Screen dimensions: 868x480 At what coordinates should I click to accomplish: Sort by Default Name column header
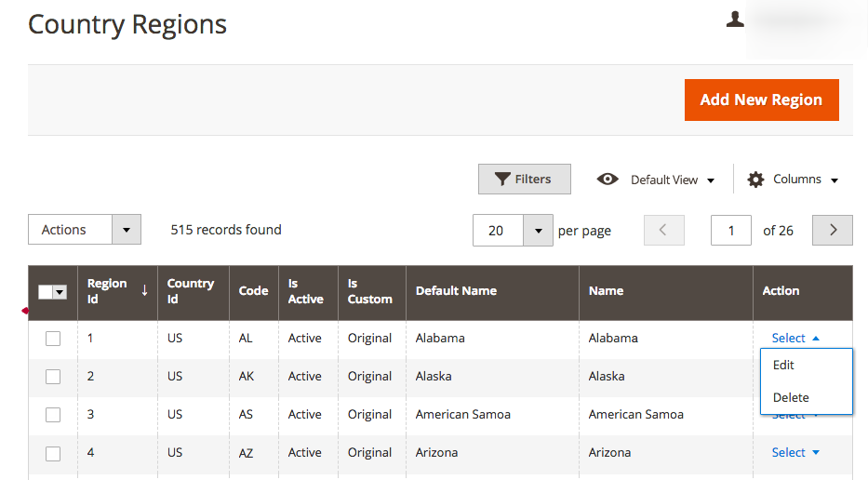point(492,291)
